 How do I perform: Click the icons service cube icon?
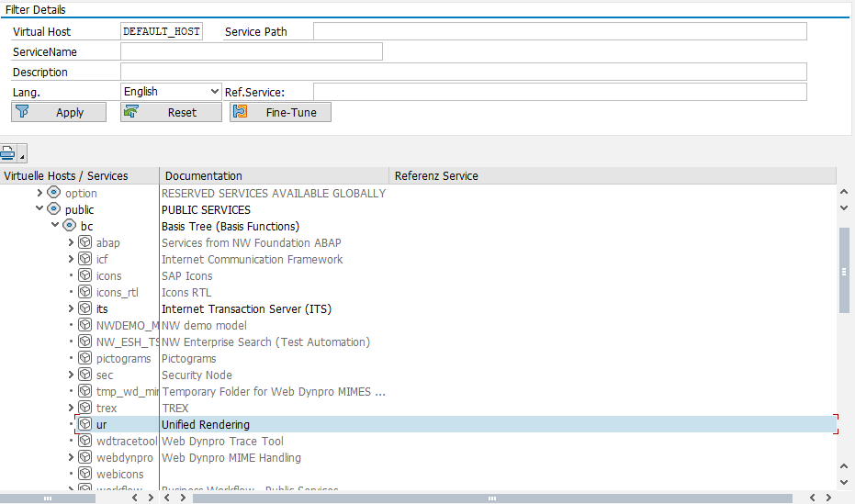coord(85,275)
